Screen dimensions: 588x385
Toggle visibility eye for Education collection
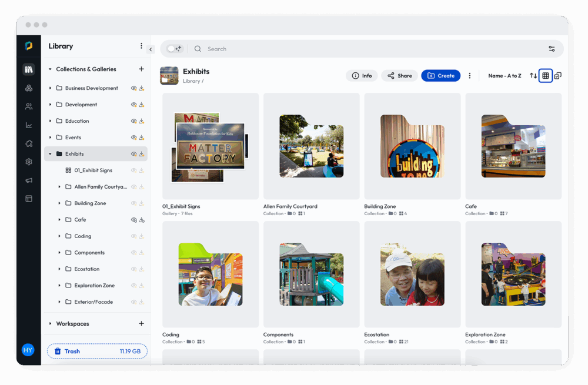133,121
